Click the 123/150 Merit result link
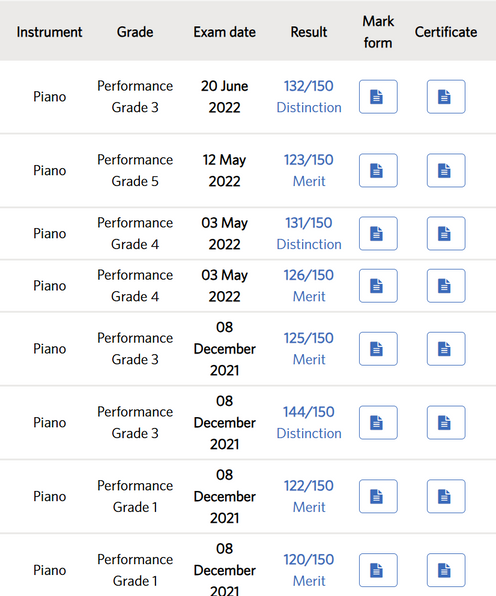Image resolution: width=496 pixels, height=596 pixels. (309, 170)
